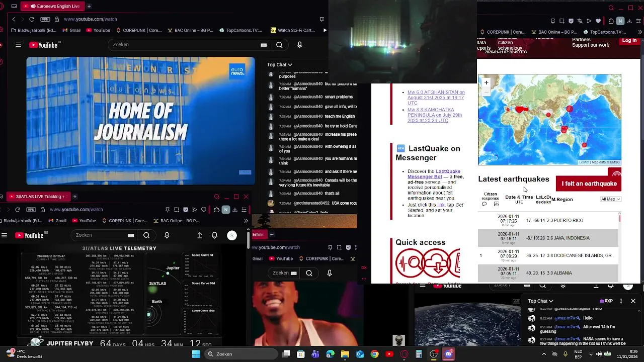
Task: Reload the Euronews English Live page
Action: [31, 19]
